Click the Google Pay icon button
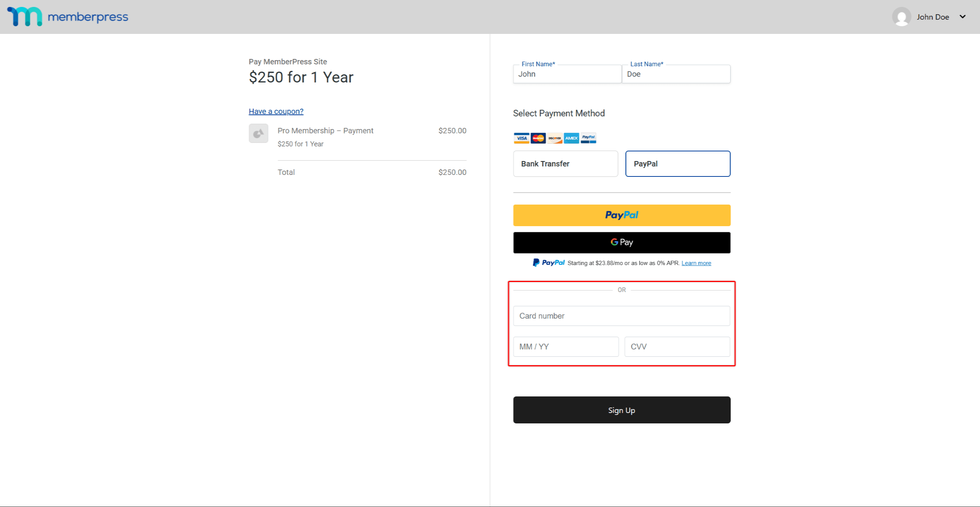The image size is (980, 507). (x=621, y=242)
